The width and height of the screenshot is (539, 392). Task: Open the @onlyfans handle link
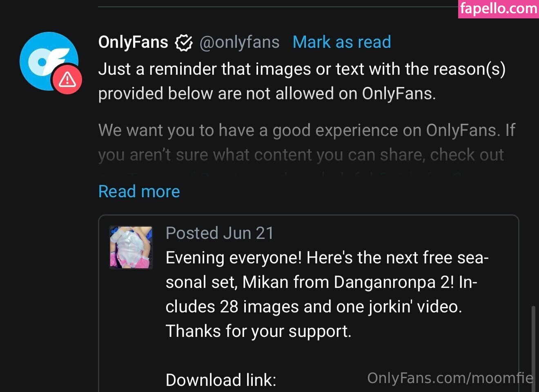point(239,42)
